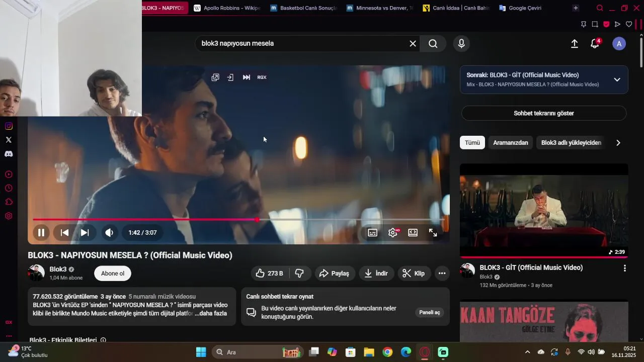Create a clip with the Klip button
The height and width of the screenshot is (362, 644).
point(414,274)
